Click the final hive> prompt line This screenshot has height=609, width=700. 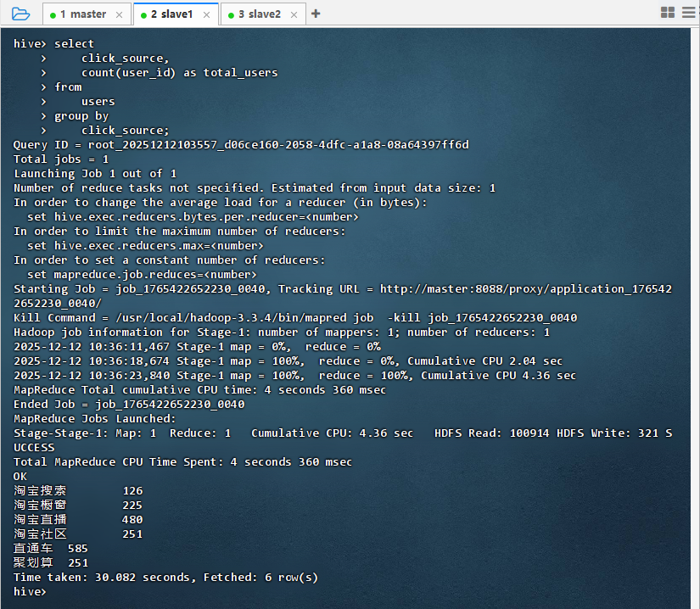click(x=30, y=591)
